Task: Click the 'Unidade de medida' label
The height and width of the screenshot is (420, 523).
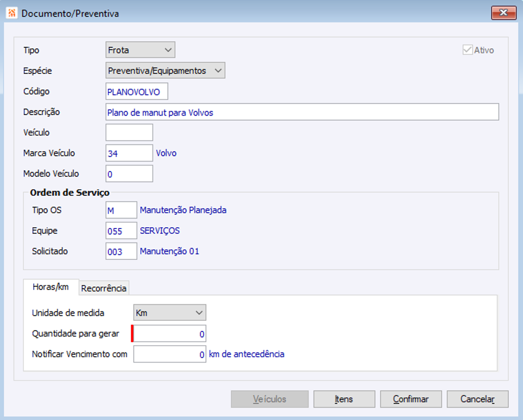Action: [68, 313]
